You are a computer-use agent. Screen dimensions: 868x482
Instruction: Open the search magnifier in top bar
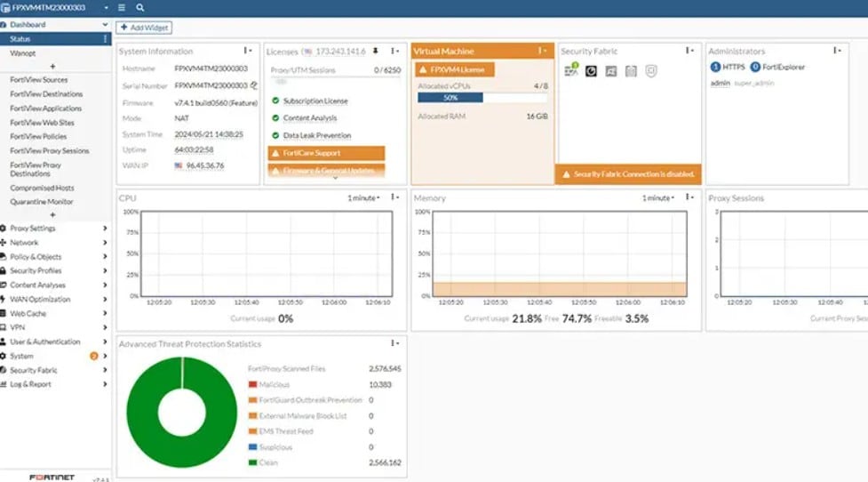(140, 8)
